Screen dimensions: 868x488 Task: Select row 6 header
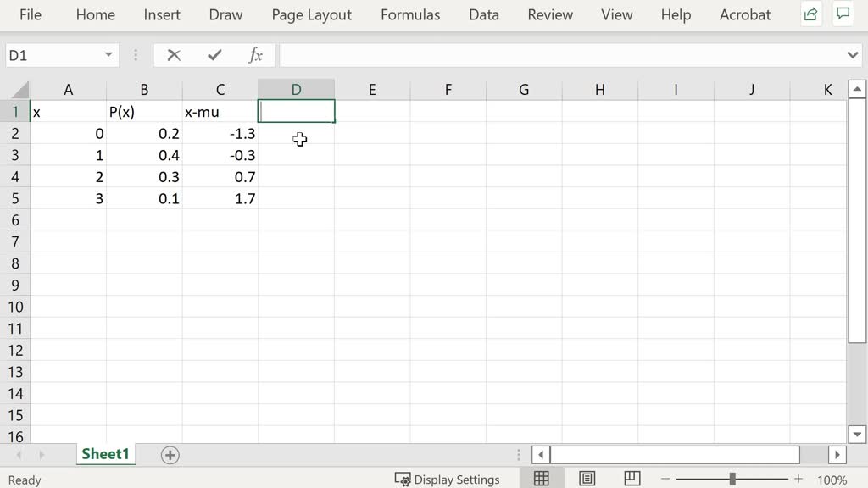point(15,220)
